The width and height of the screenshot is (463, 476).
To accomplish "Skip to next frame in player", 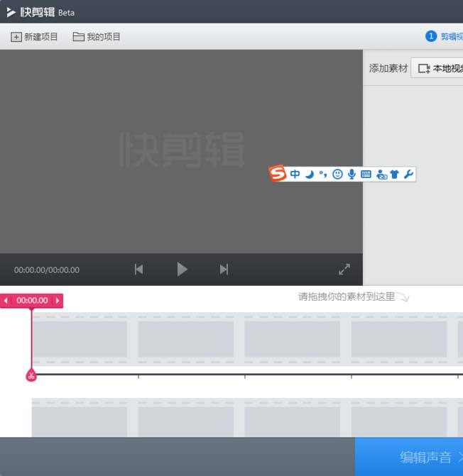I will [x=224, y=270].
